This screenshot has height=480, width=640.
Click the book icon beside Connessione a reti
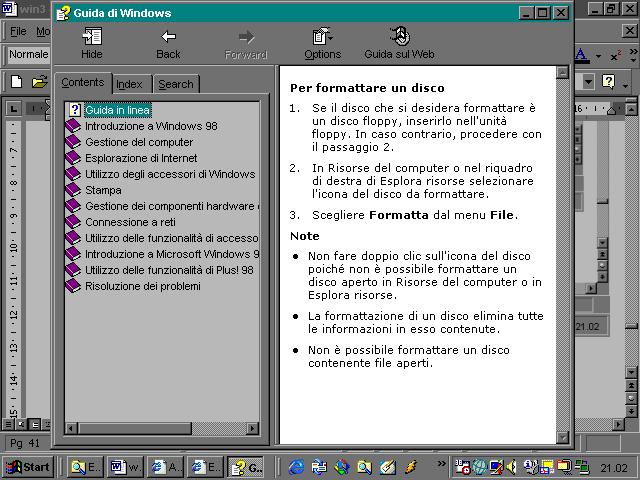tap(73, 222)
